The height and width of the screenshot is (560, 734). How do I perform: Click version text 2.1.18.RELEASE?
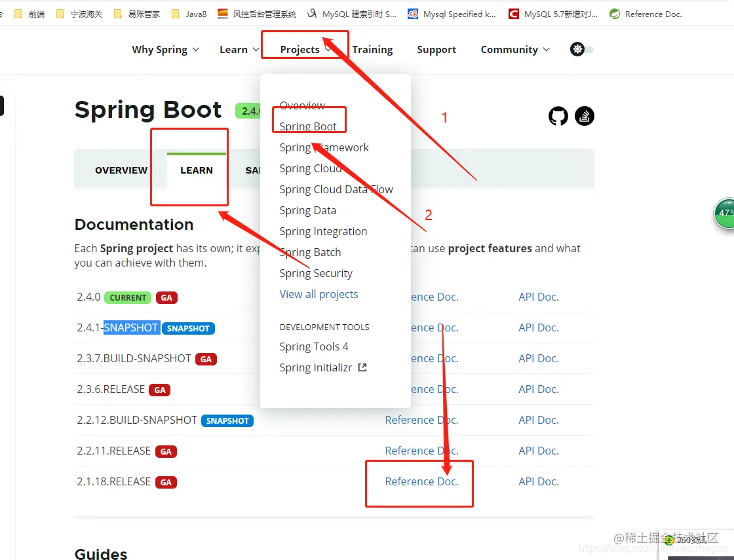(114, 481)
